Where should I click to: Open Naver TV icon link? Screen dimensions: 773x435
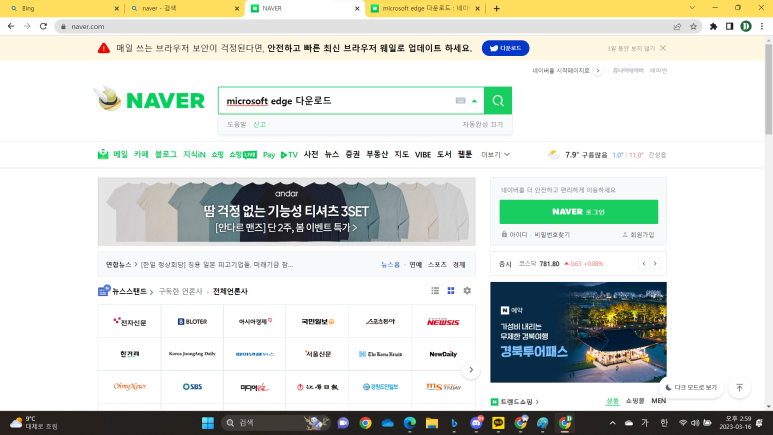pos(289,155)
